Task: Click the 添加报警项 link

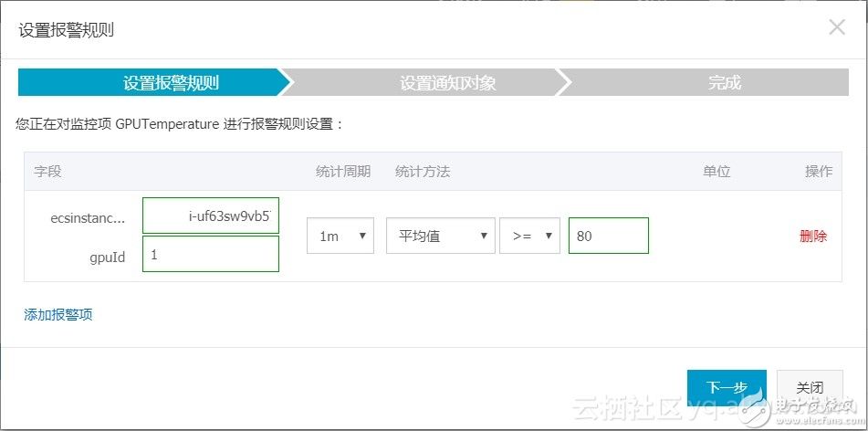Action: (x=58, y=315)
